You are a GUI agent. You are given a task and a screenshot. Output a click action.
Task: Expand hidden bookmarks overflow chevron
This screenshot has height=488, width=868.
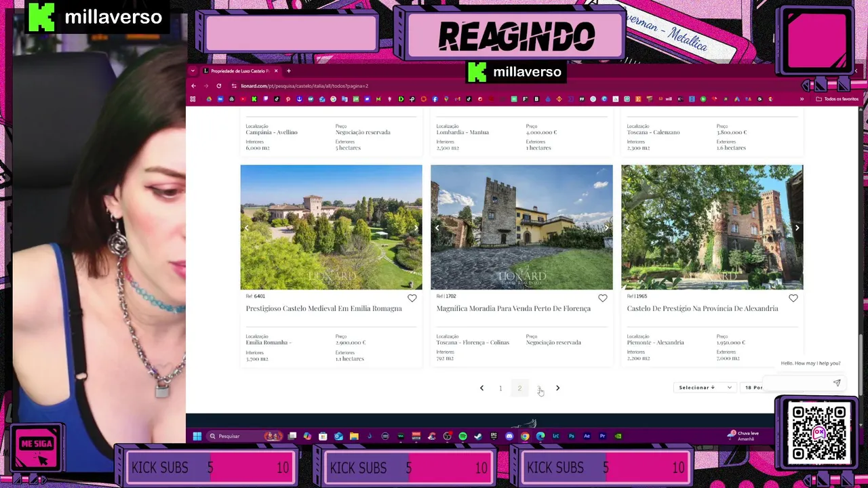tap(802, 99)
